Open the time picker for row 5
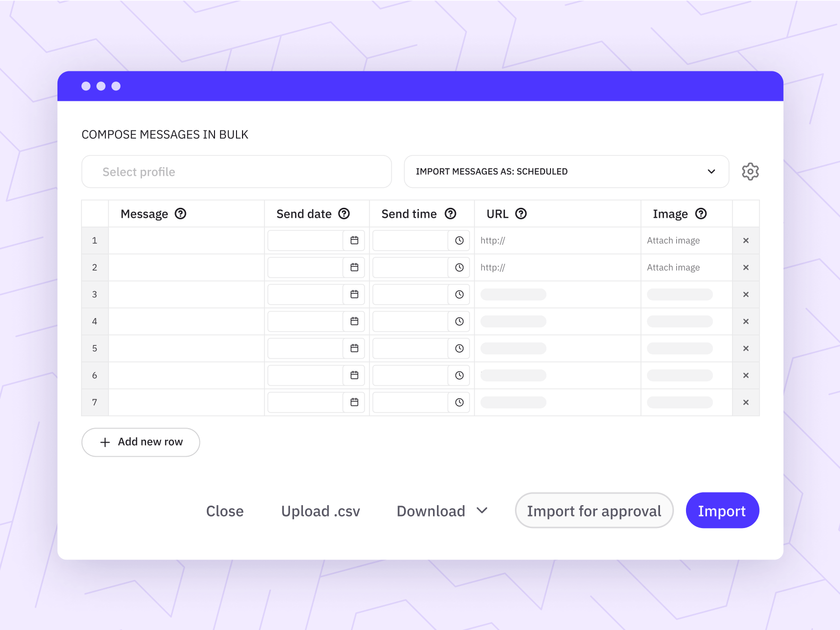 click(459, 348)
